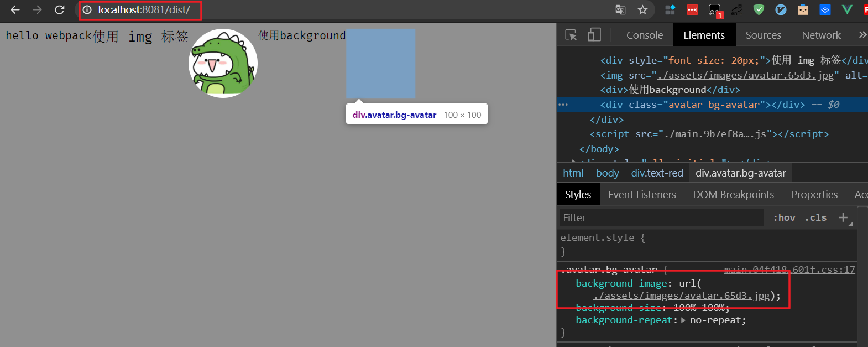Viewport: 868px width, 347px height.
Task: Edit the background-image property name
Action: [x=621, y=283]
